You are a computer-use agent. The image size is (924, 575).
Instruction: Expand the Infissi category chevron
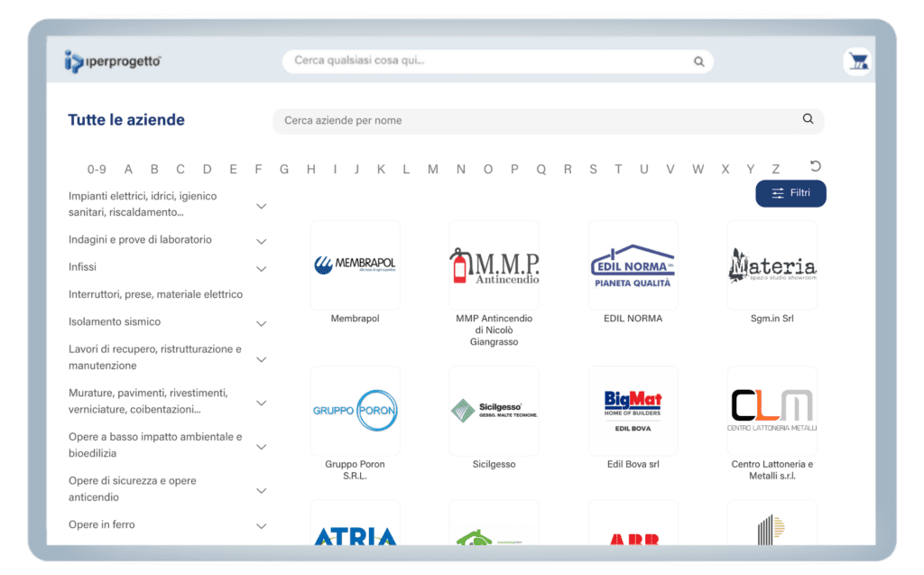261,269
